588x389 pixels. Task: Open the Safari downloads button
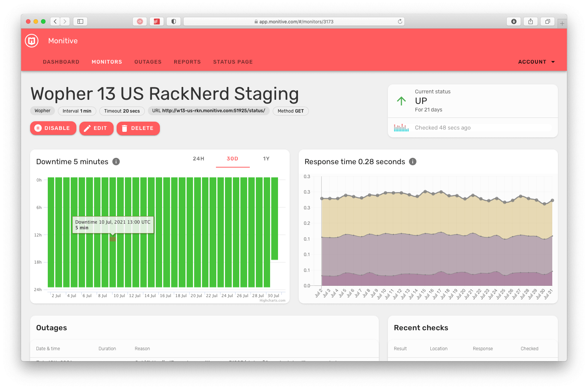point(514,21)
